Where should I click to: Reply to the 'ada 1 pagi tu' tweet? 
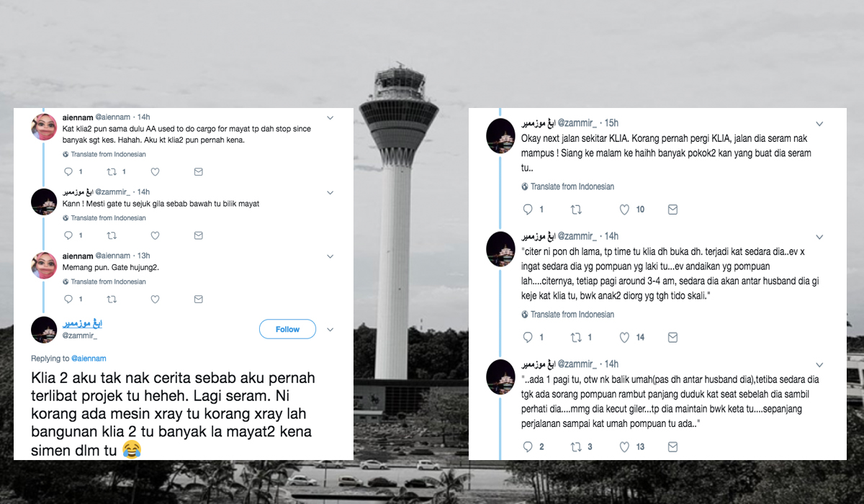coord(528,447)
